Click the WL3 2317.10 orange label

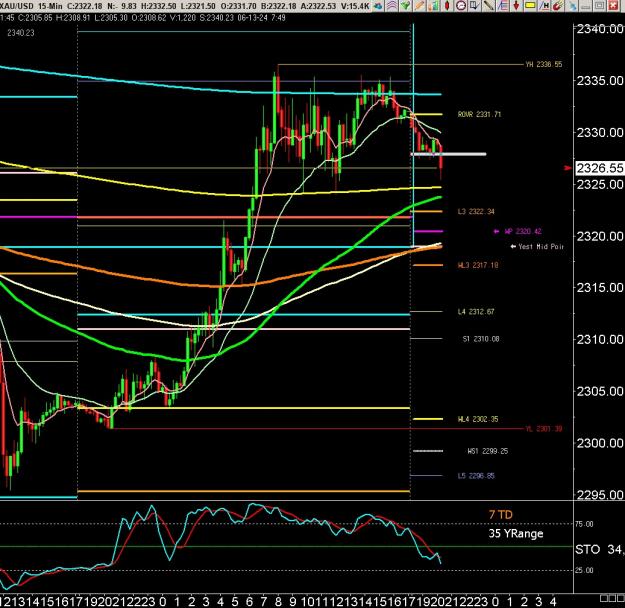coord(478,265)
